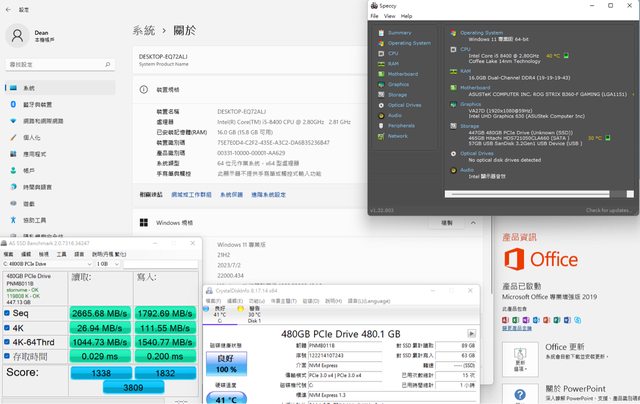Click the Storage item in Speccy sidebar
The width and height of the screenshot is (640, 404).
click(x=397, y=94)
